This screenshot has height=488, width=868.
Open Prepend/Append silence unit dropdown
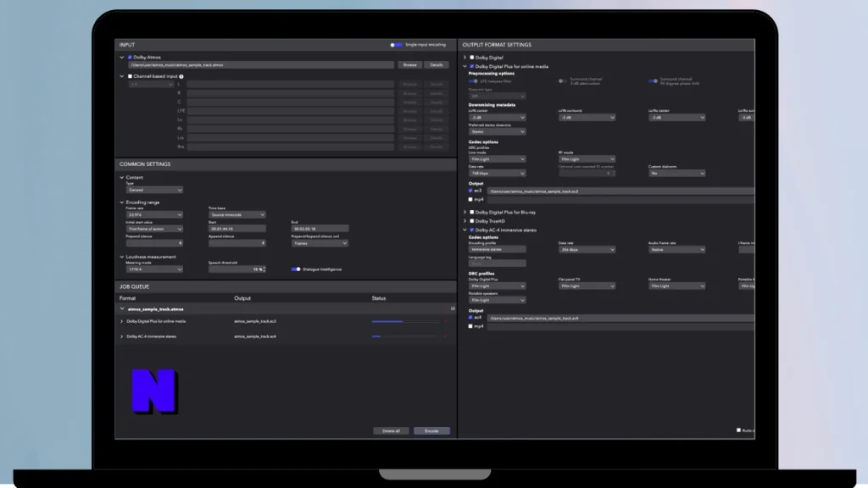[320, 243]
